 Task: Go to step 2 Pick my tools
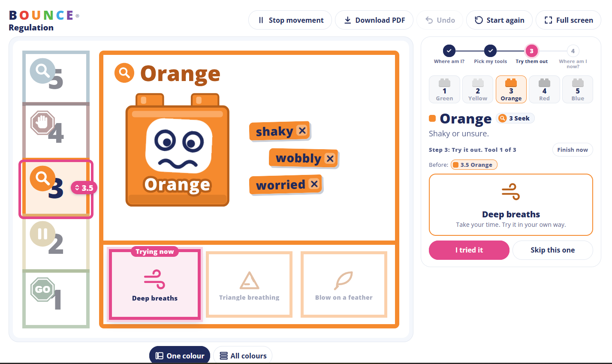click(x=491, y=54)
